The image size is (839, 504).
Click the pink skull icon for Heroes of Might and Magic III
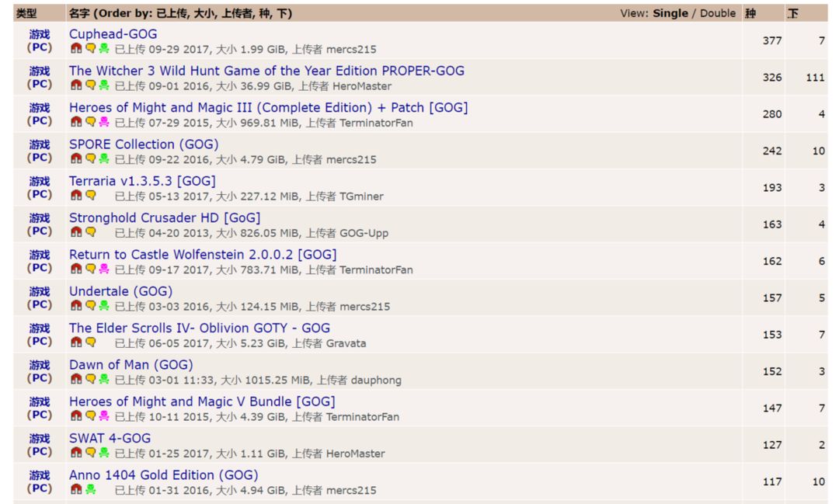point(104,122)
